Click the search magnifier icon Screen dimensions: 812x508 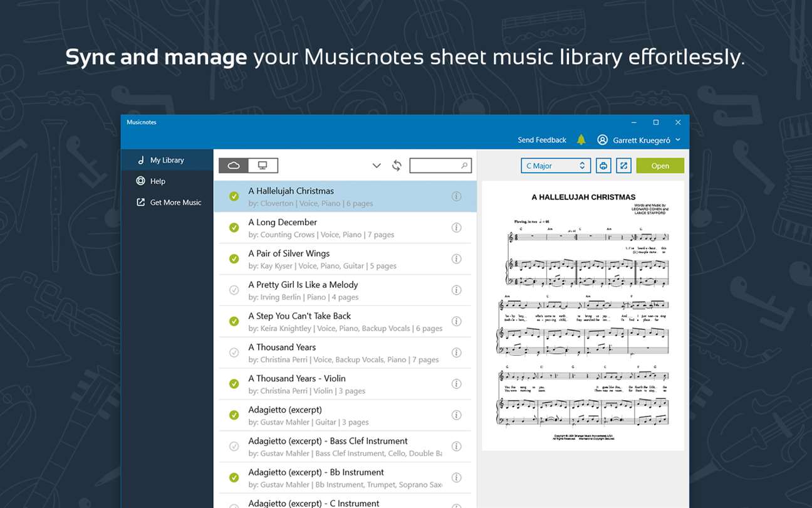pos(464,166)
